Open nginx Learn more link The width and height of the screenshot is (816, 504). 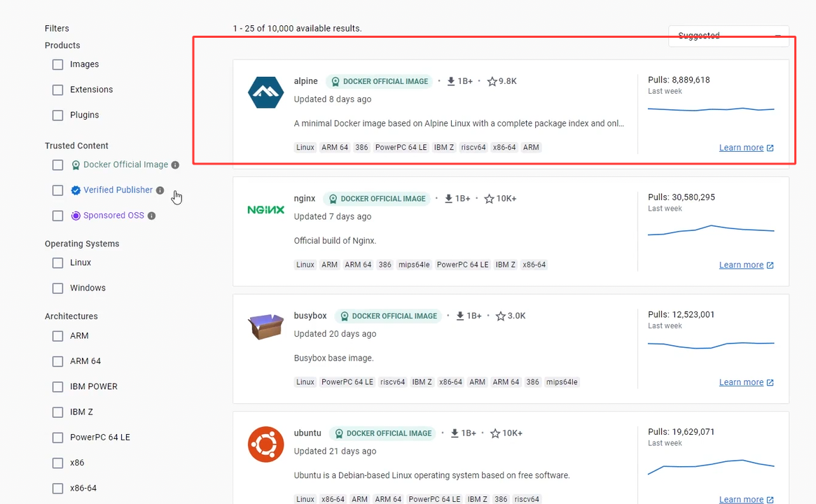(741, 265)
